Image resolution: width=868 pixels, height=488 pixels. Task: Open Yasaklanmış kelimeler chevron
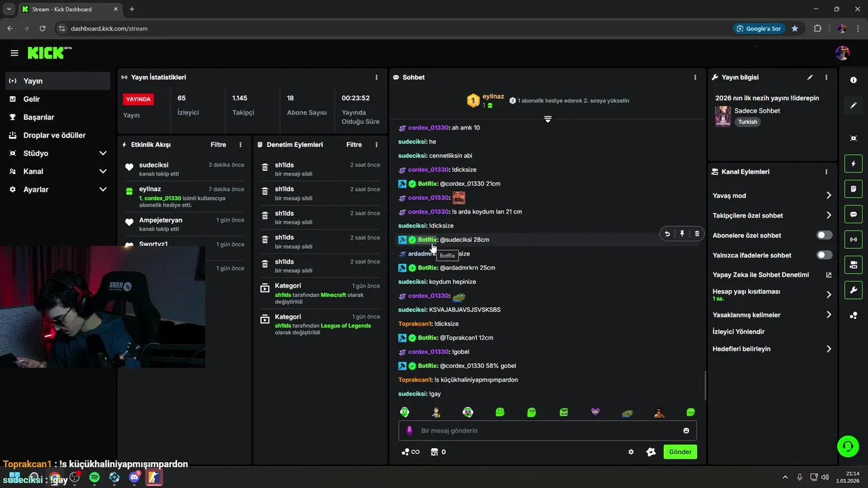829,314
